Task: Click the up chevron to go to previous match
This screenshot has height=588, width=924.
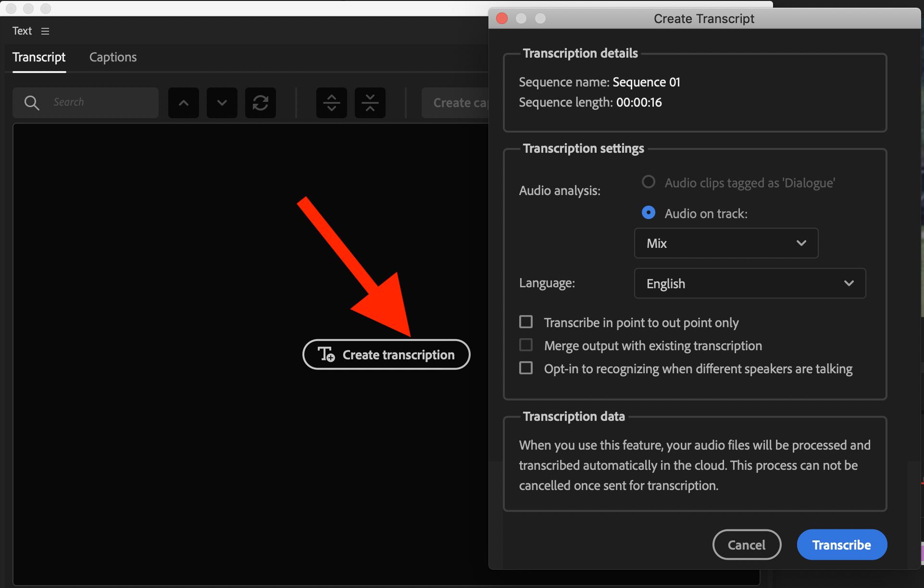Action: (183, 102)
